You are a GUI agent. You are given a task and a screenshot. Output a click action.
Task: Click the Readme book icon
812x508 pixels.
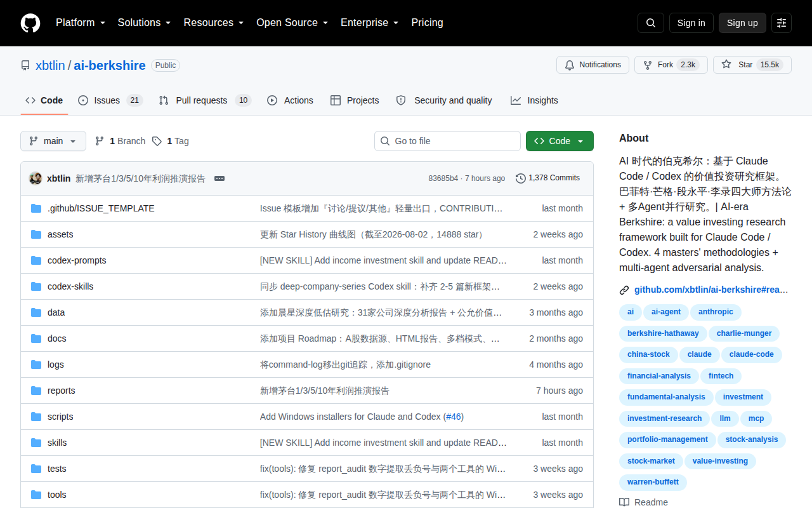[x=624, y=502]
